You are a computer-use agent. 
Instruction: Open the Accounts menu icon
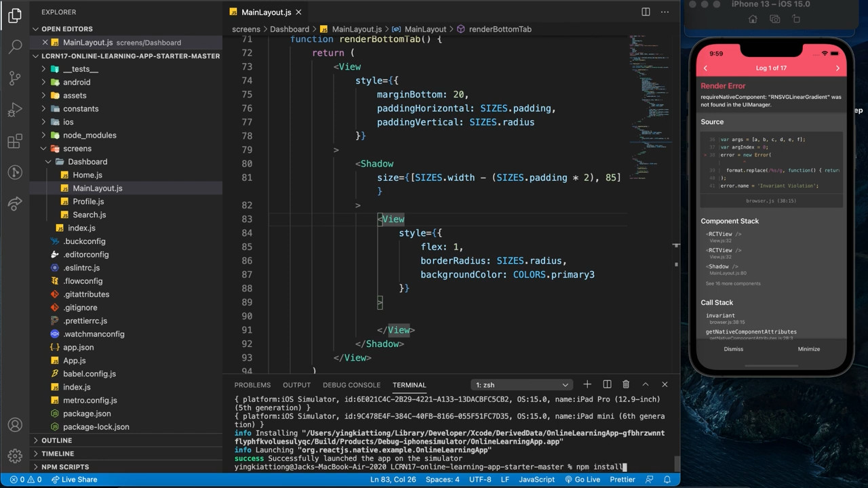(x=15, y=425)
